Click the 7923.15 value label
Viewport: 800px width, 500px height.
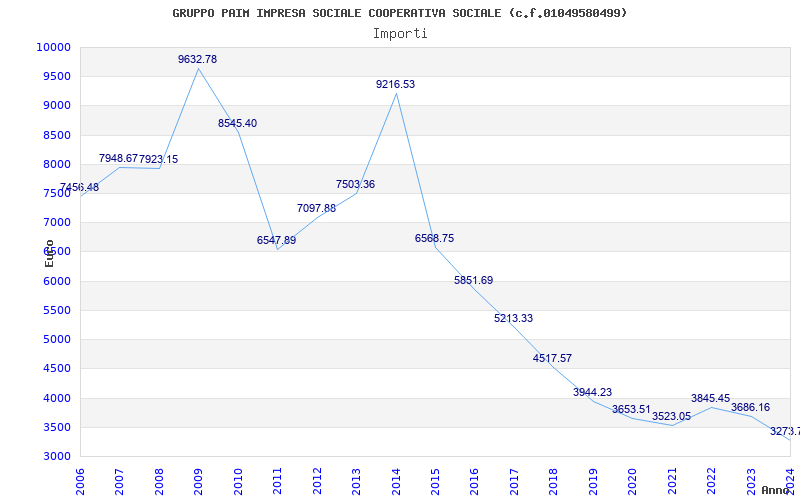click(159, 159)
